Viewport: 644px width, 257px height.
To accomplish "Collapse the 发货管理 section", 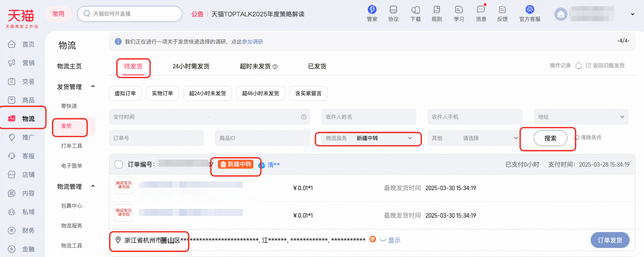I will 93,86.
